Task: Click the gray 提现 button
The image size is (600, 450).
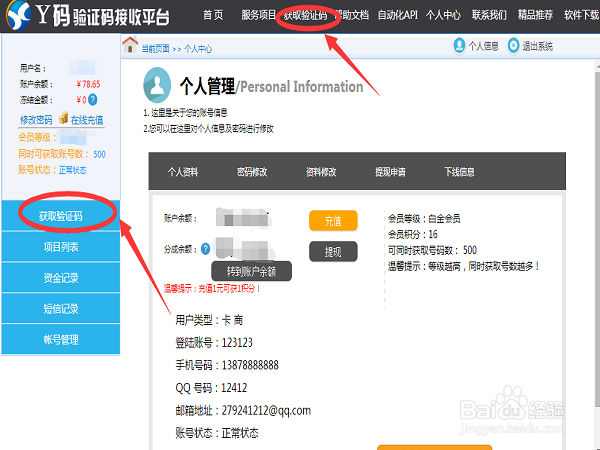Action: click(x=333, y=251)
